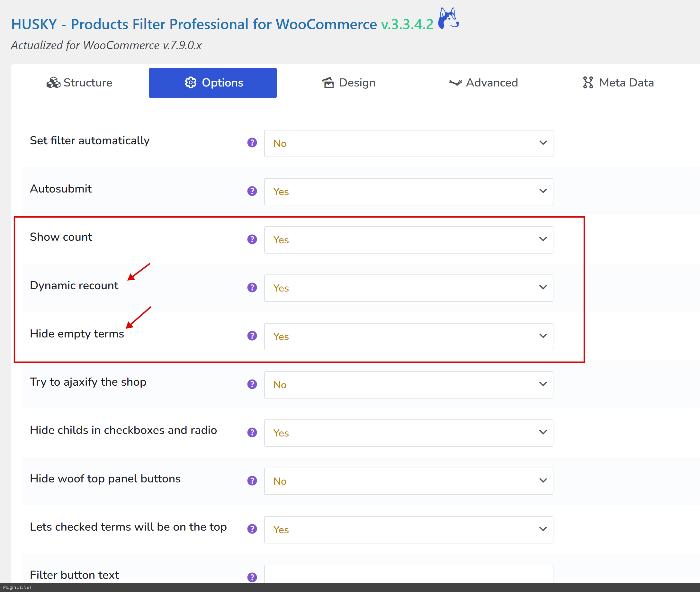Change the Dynamic recount dropdown value

tap(408, 288)
